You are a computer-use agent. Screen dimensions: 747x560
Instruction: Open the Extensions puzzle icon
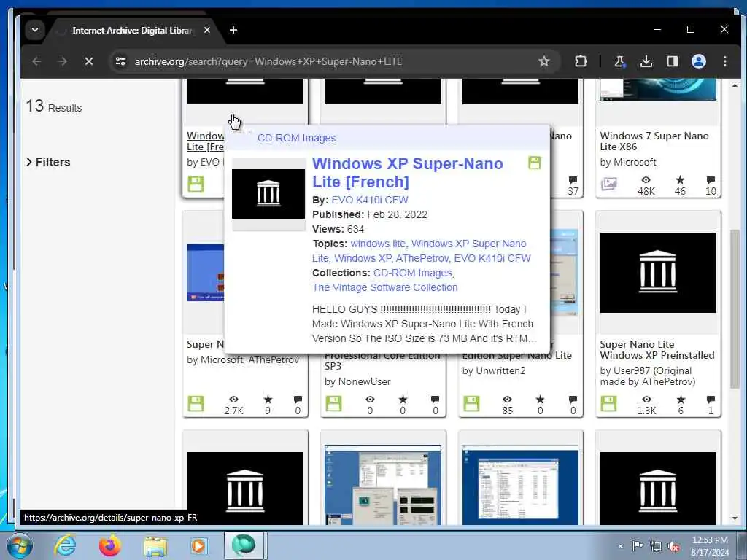coord(581,61)
